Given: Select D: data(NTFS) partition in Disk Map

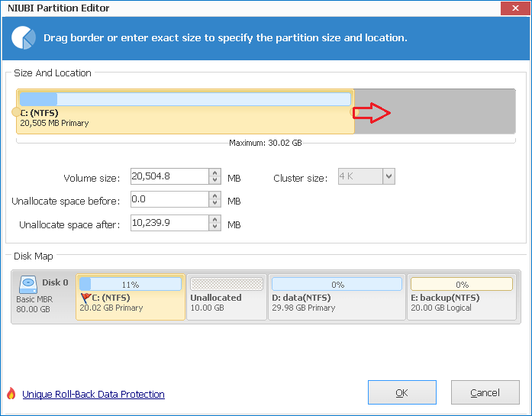Looking at the screenshot, I should pyautogui.click(x=337, y=297).
